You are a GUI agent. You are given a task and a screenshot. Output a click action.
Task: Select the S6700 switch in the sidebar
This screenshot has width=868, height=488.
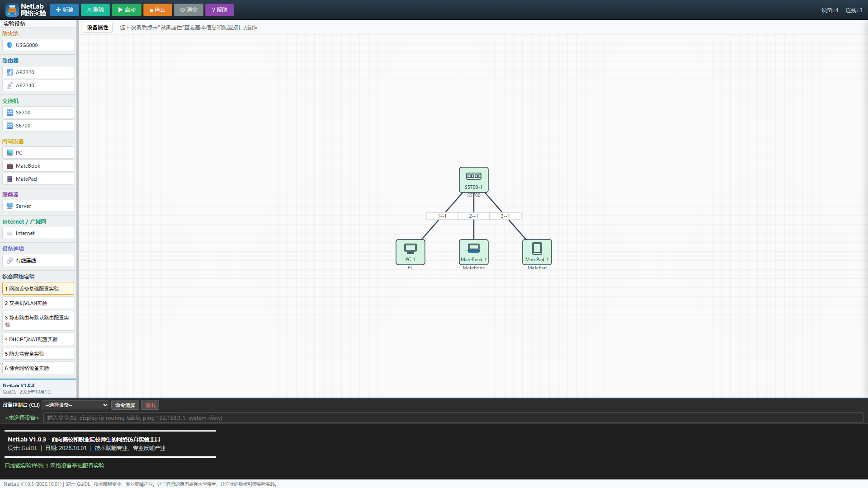[x=38, y=126]
